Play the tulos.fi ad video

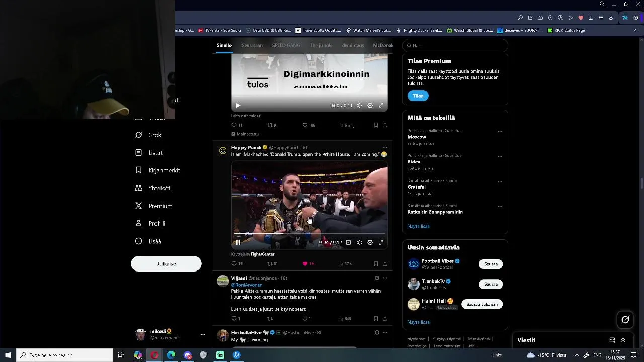[x=238, y=106]
